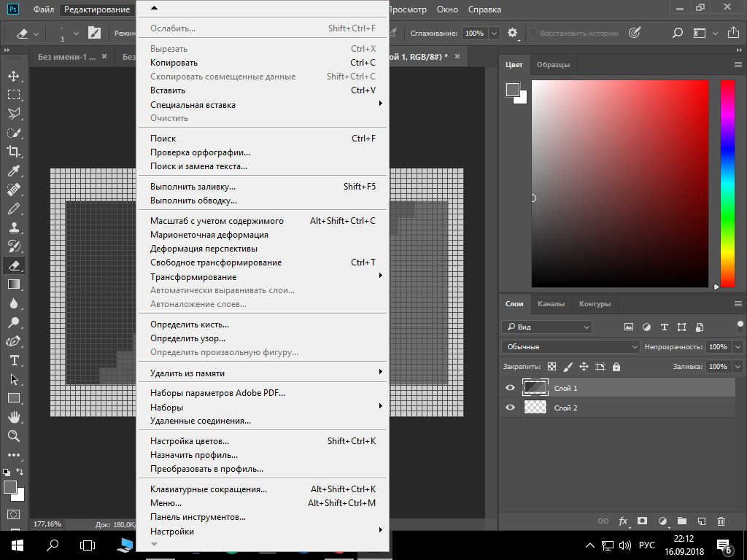Open the Обычные blend mode dropdown

570,347
